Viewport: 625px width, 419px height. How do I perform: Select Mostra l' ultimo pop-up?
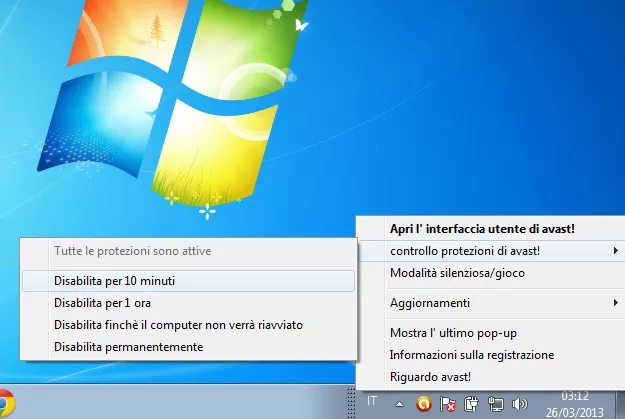click(492, 333)
